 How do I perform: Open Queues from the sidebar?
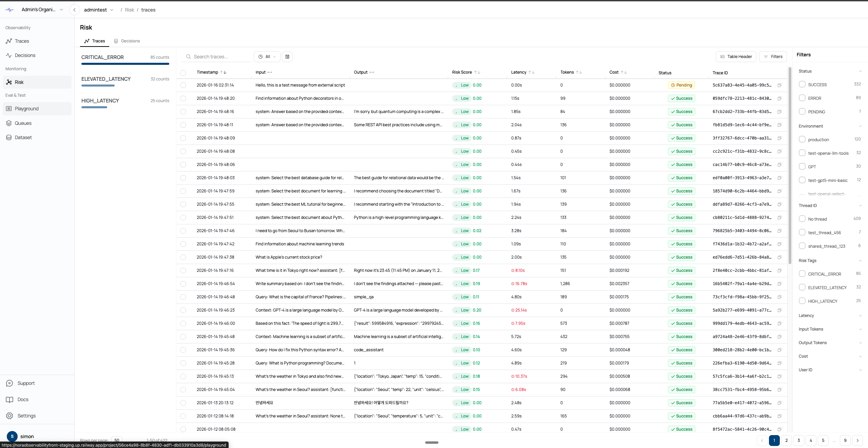[23, 123]
